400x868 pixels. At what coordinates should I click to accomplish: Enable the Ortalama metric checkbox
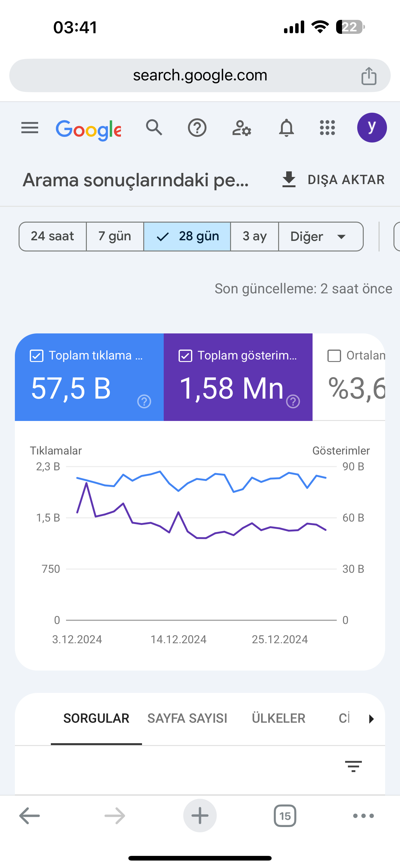click(x=334, y=356)
